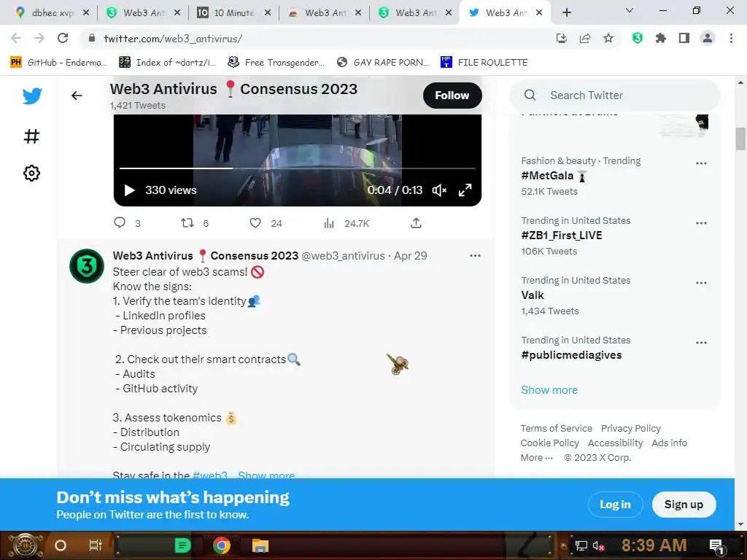Open Explore hashtag icon in sidebar
The height and width of the screenshot is (560, 747).
(x=31, y=136)
